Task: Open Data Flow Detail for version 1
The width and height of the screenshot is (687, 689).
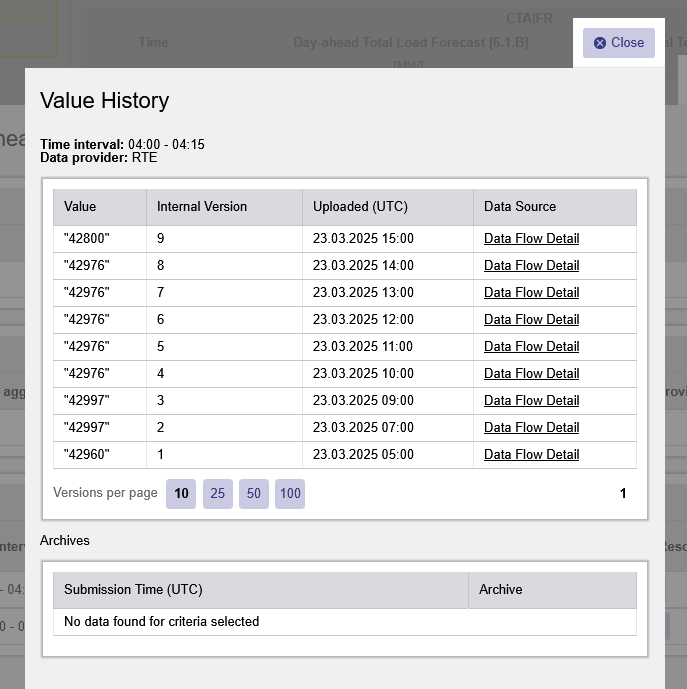Action: (531, 454)
